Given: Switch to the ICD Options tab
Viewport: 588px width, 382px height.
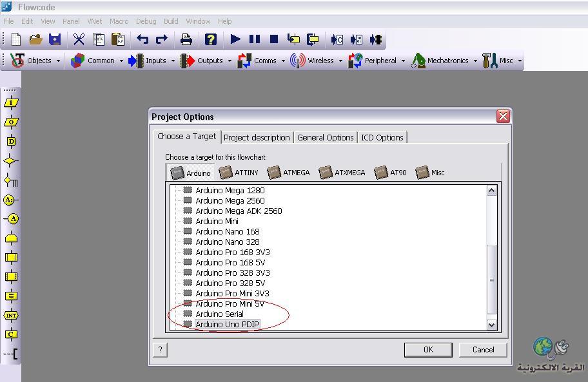Looking at the screenshot, I should [x=382, y=137].
